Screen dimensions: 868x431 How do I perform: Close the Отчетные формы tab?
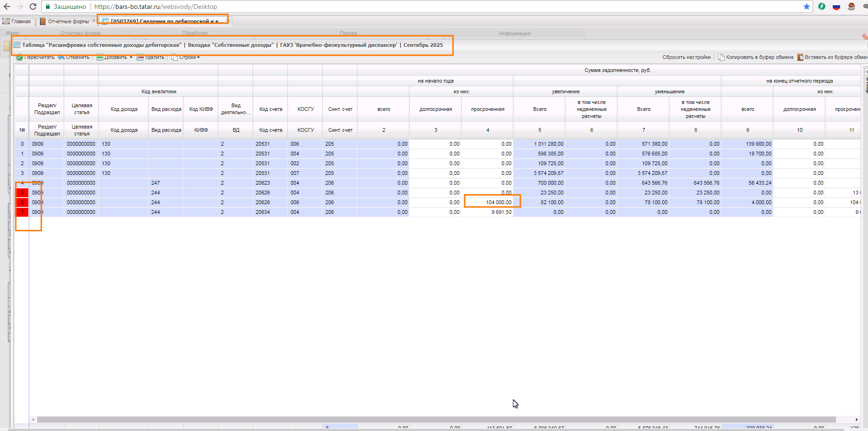[x=94, y=21]
